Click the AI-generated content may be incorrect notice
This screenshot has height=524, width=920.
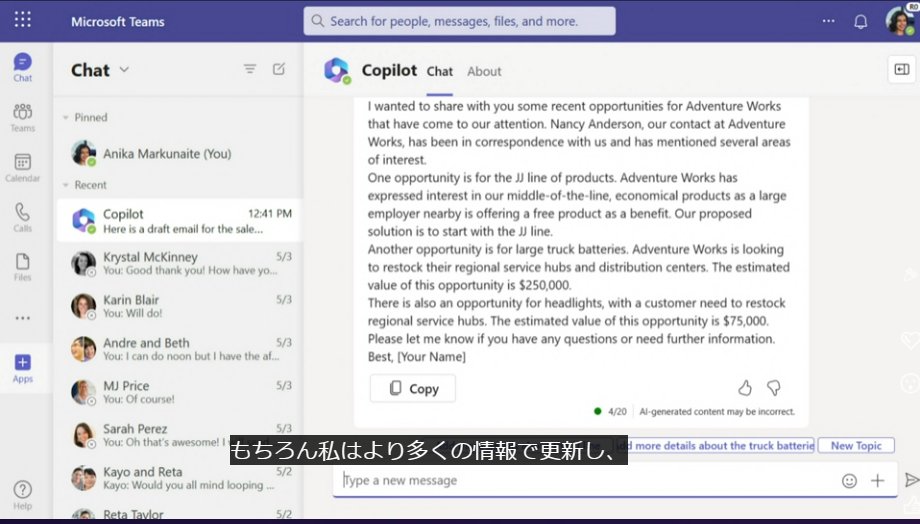pyautogui.click(x=716, y=411)
